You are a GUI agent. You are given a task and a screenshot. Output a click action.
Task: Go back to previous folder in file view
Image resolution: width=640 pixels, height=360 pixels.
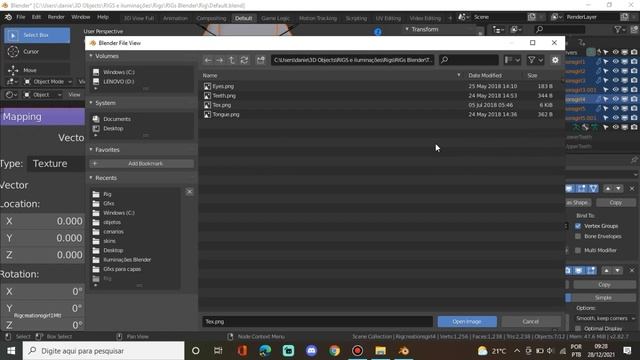208,60
